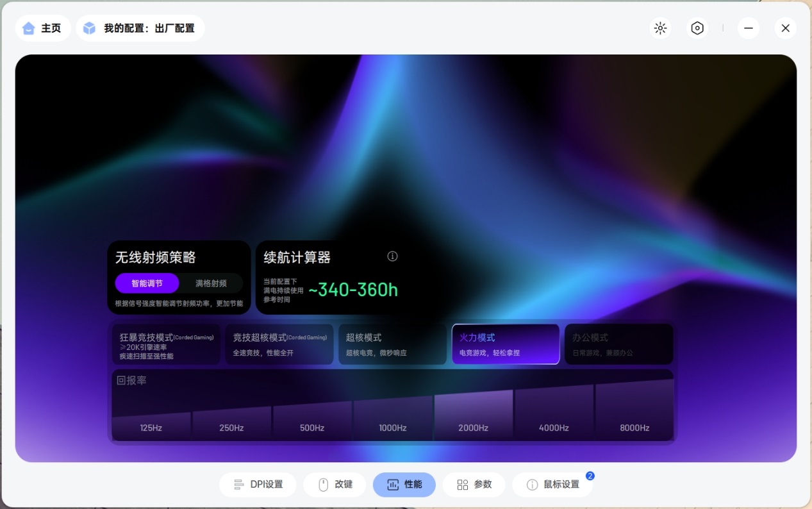Screen dimensions: 812x509
Task: Set polling rate to 125Hz
Action: 151,426
